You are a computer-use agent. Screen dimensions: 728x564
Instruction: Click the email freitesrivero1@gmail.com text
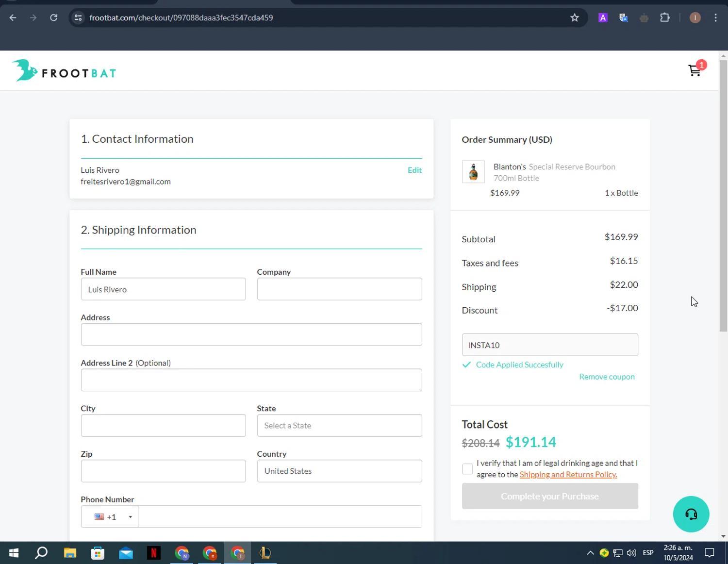point(126,182)
